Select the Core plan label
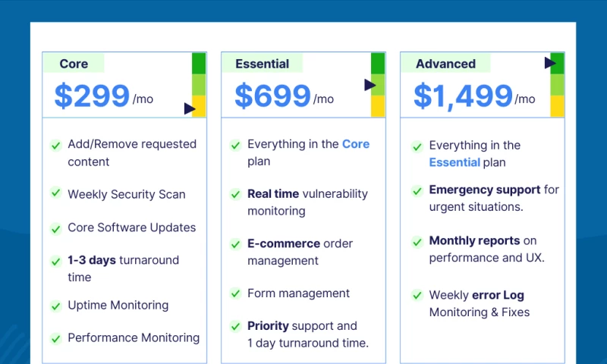Image resolution: width=607 pixels, height=364 pixels. pos(74,64)
